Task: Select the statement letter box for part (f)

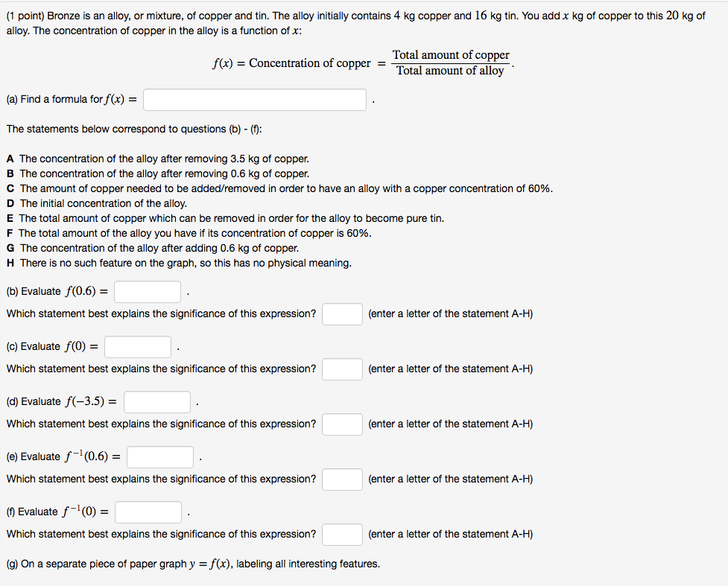Action: pyautogui.click(x=343, y=535)
